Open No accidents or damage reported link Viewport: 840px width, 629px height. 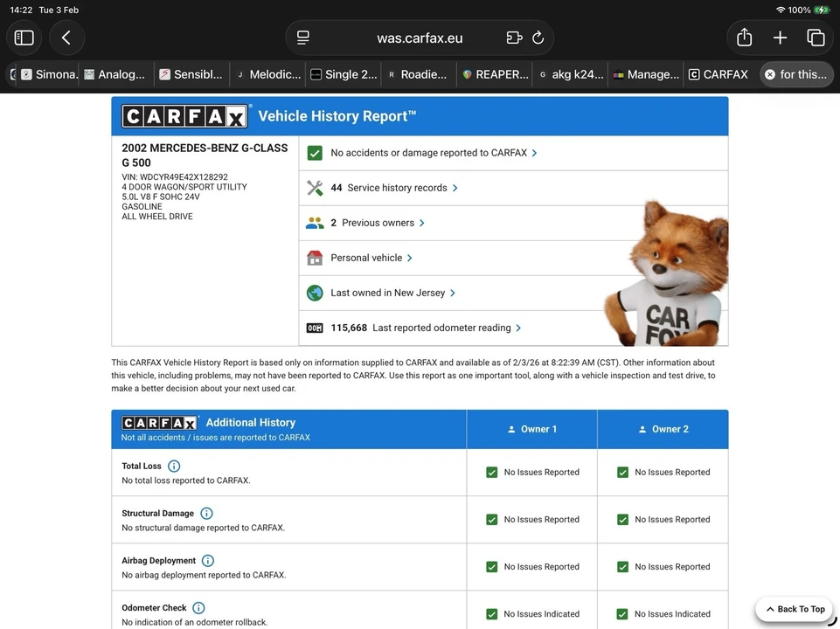click(428, 153)
